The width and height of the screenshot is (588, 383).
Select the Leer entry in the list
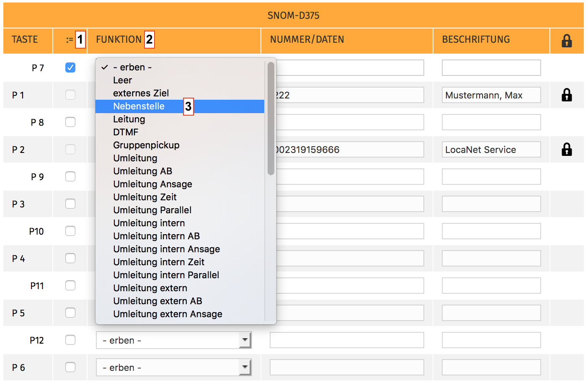pos(122,80)
